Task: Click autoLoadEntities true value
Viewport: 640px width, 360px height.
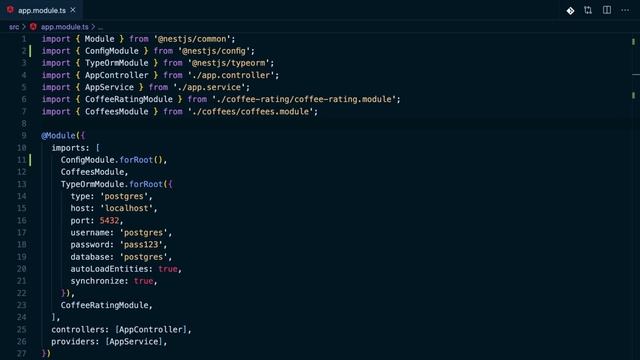Action: pos(168,269)
